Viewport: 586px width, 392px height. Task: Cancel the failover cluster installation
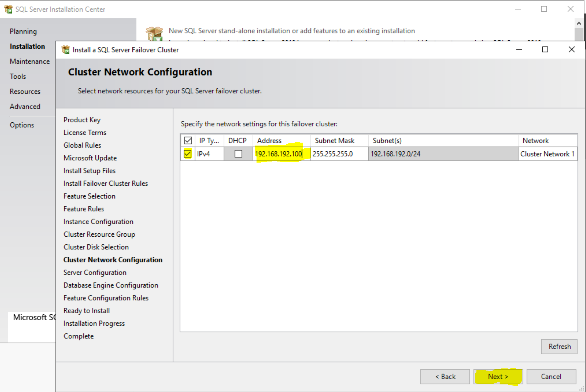pyautogui.click(x=551, y=376)
